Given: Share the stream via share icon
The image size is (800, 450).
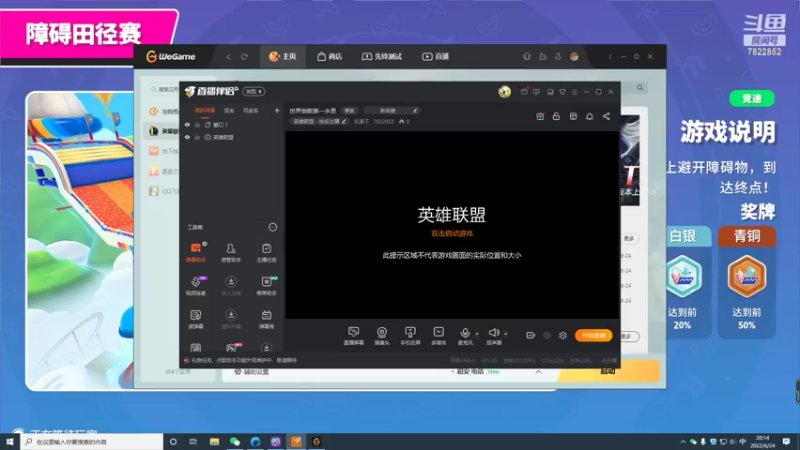Looking at the screenshot, I should [x=606, y=116].
